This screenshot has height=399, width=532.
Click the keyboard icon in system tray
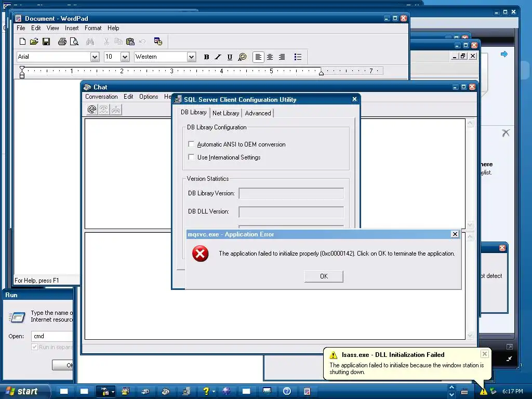[464, 392]
